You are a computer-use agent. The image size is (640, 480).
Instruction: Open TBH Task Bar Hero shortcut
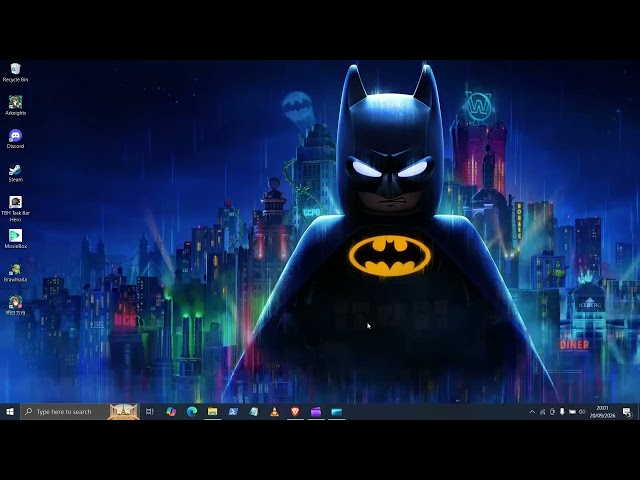[15, 208]
